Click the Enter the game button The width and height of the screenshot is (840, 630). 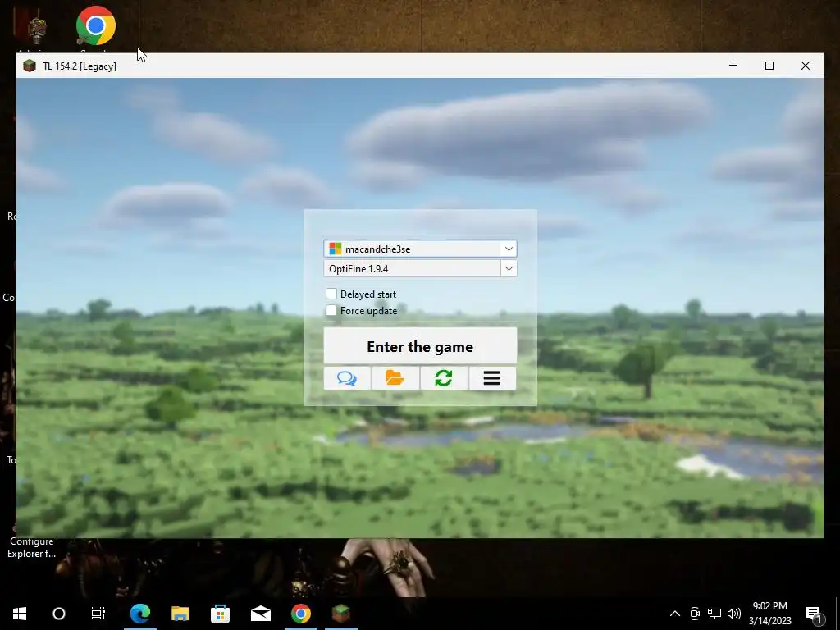420,346
